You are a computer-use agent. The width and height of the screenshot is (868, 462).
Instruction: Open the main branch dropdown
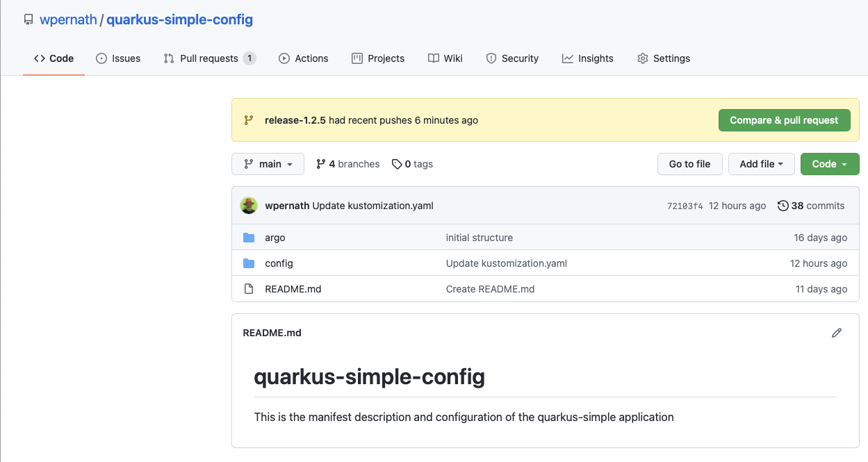268,164
